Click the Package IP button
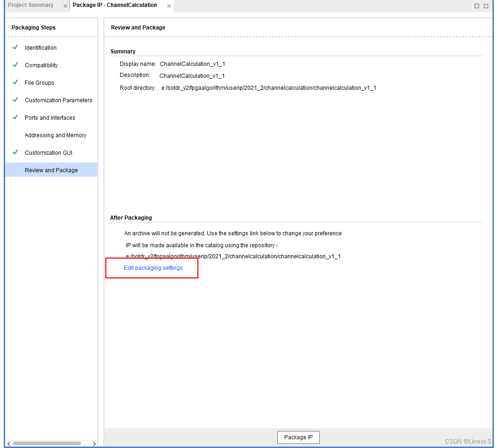Screen dimensions: 498x448 (298, 437)
